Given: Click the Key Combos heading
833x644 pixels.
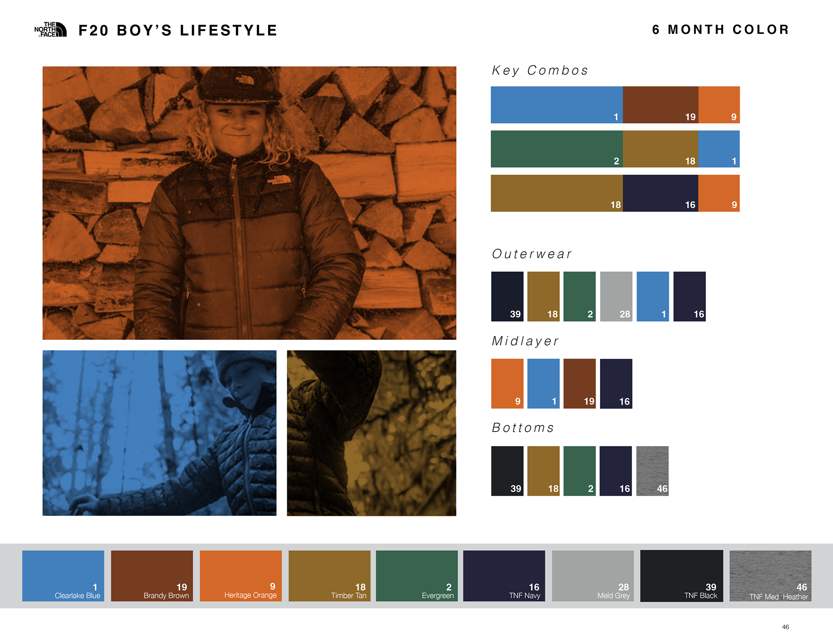Looking at the screenshot, I should pos(540,70).
